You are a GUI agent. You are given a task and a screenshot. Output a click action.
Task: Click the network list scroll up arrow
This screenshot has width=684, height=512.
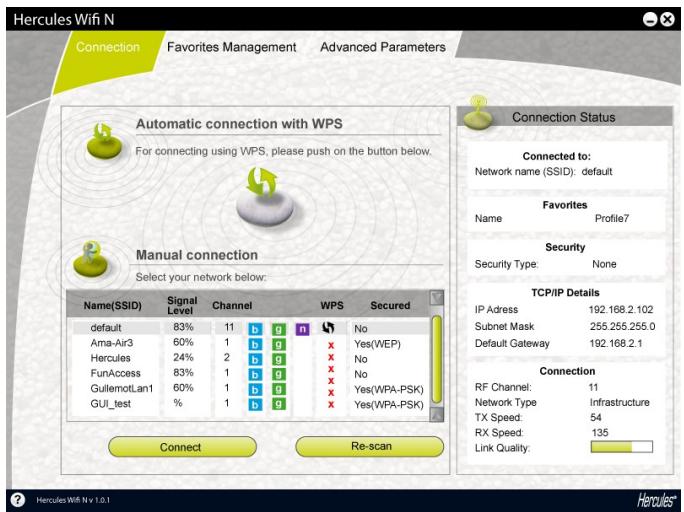point(436,297)
